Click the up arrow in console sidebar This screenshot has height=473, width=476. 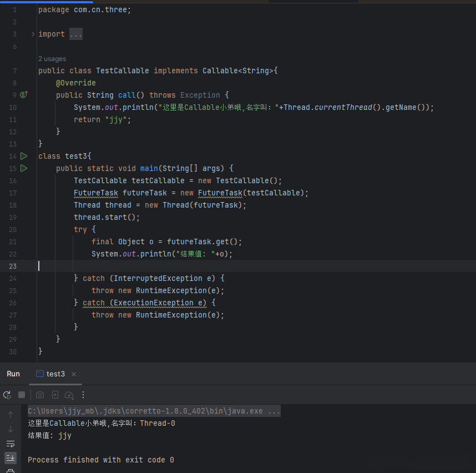[x=11, y=415]
